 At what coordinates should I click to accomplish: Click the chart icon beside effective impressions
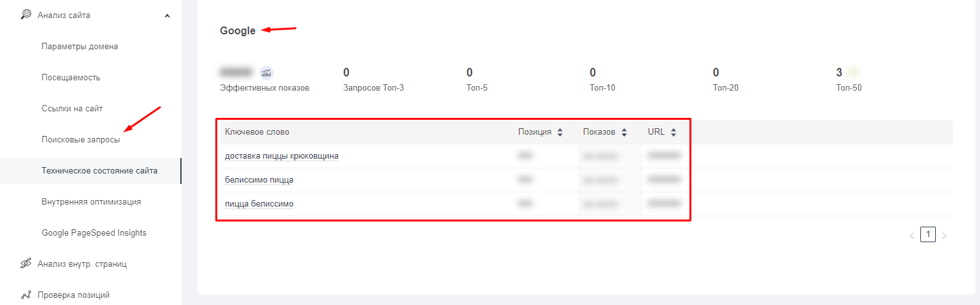pyautogui.click(x=267, y=73)
